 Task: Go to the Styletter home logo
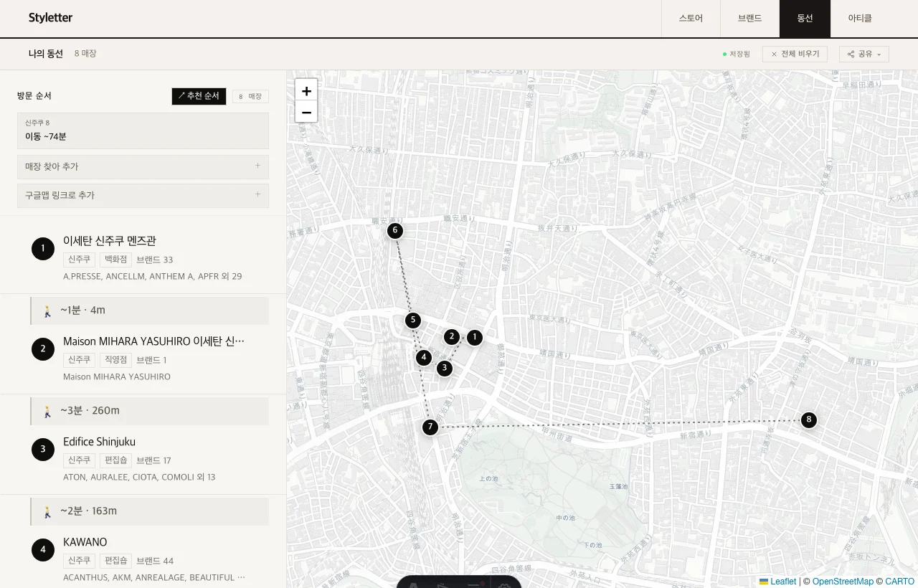[50, 18]
